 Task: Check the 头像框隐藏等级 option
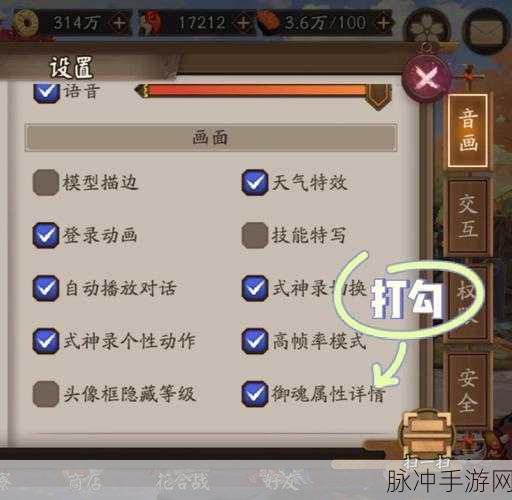pos(46,394)
